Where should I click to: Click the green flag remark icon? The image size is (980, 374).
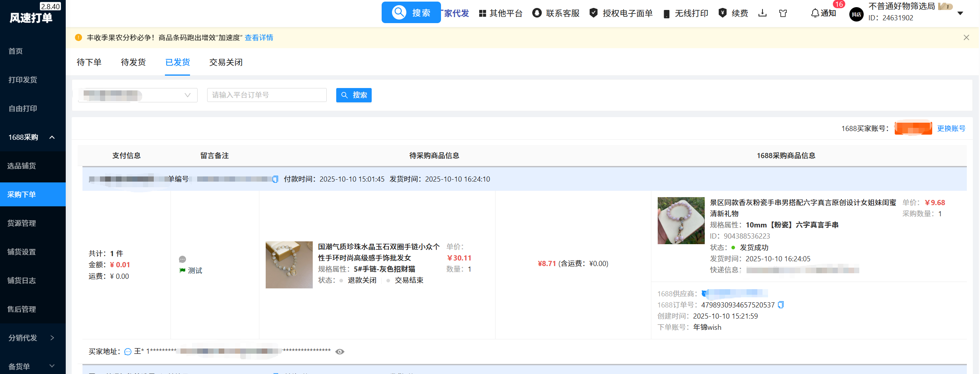[x=182, y=270]
